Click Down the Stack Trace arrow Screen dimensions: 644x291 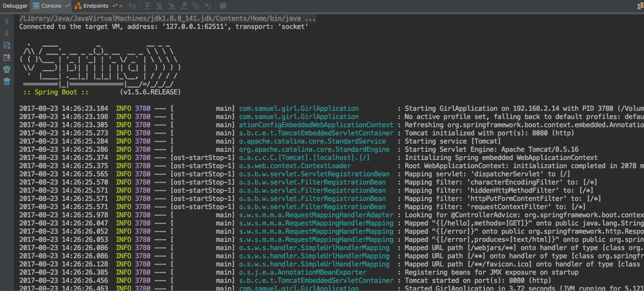7,33
